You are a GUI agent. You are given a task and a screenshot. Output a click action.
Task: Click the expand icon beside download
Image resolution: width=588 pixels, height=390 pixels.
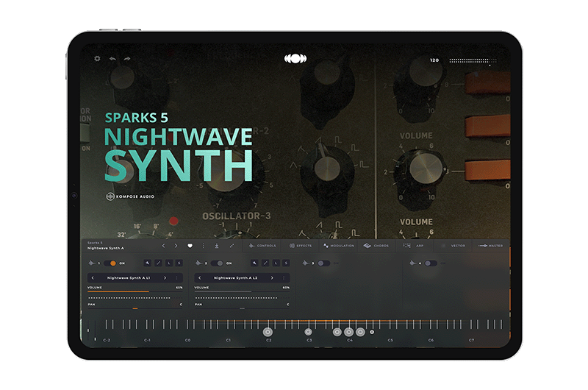232,246
